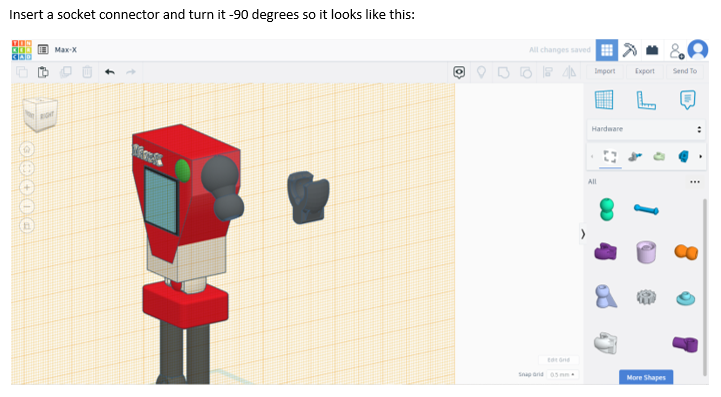Switch to the Blocks pickaxe mode

pos(629,50)
